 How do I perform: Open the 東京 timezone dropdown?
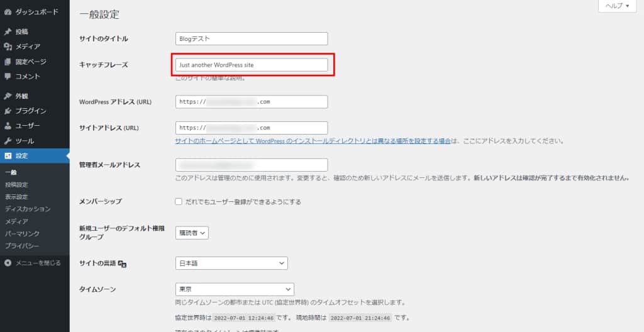tap(235, 289)
